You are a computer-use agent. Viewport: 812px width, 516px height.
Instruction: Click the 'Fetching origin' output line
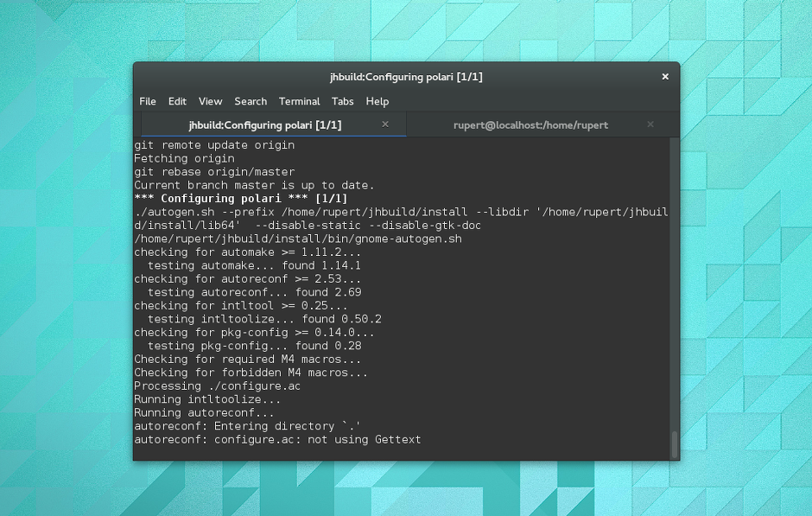point(184,158)
